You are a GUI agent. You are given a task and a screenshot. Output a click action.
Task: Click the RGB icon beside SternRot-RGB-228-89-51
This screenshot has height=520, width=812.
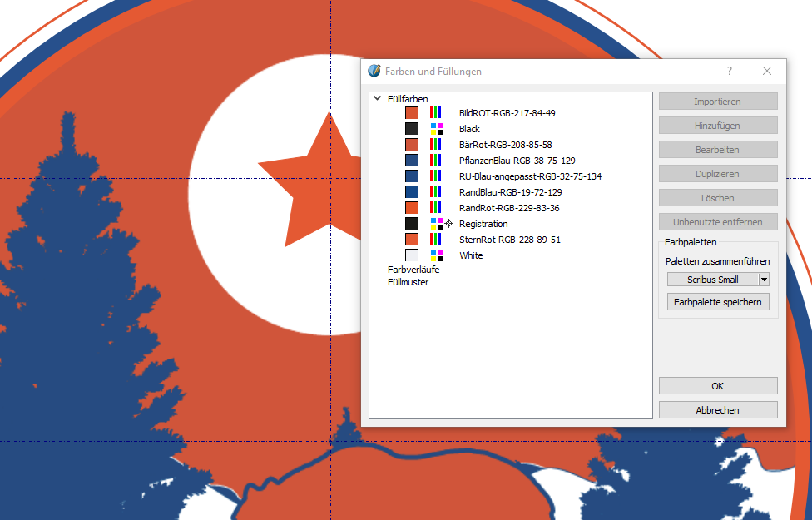pos(436,240)
